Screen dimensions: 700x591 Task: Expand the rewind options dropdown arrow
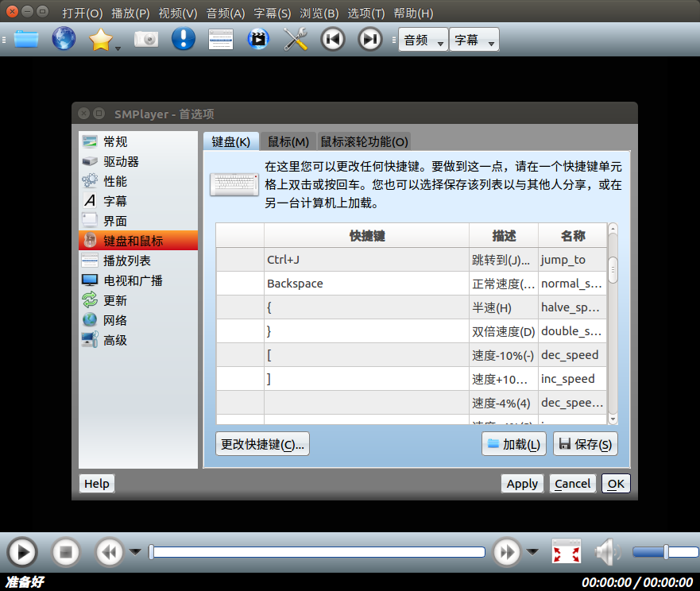(135, 552)
